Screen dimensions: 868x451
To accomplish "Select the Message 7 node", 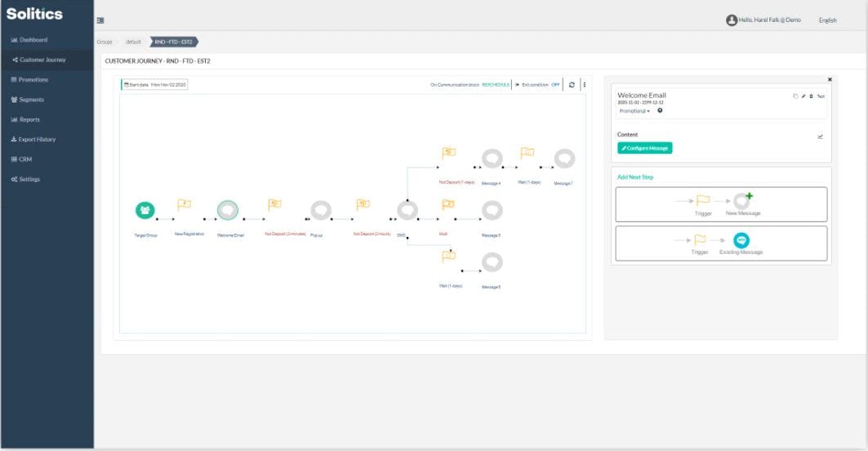I will [564, 159].
